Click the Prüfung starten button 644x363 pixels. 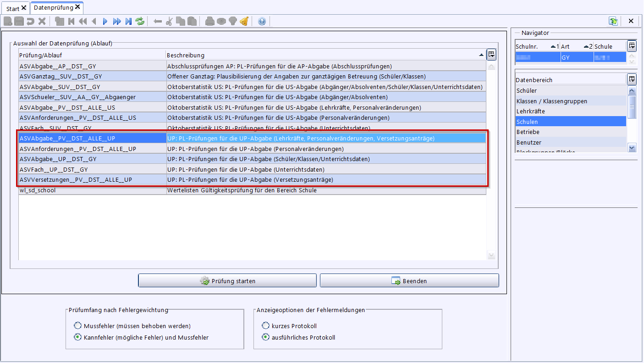point(227,281)
